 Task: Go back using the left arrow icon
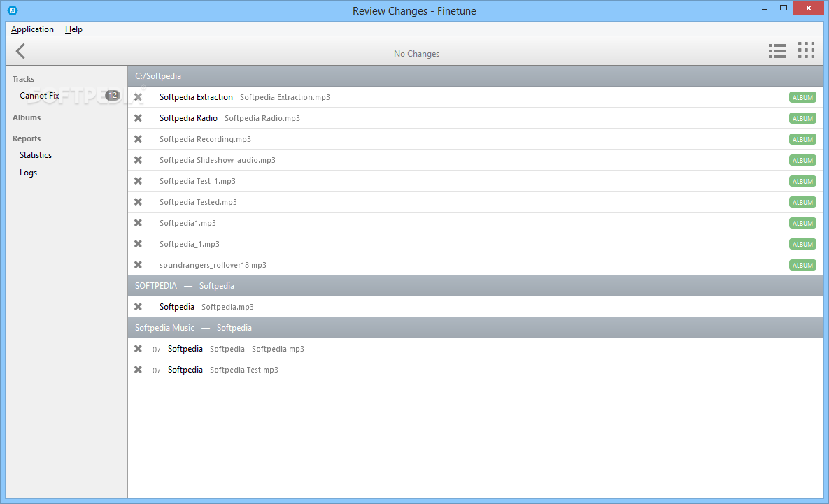pyautogui.click(x=20, y=51)
